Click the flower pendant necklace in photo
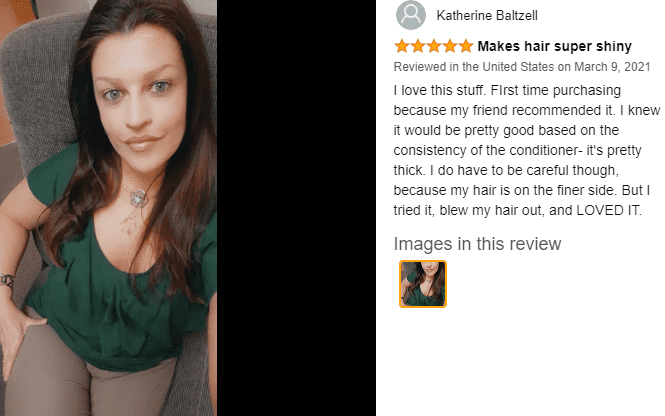The image size is (665, 416). (x=137, y=198)
